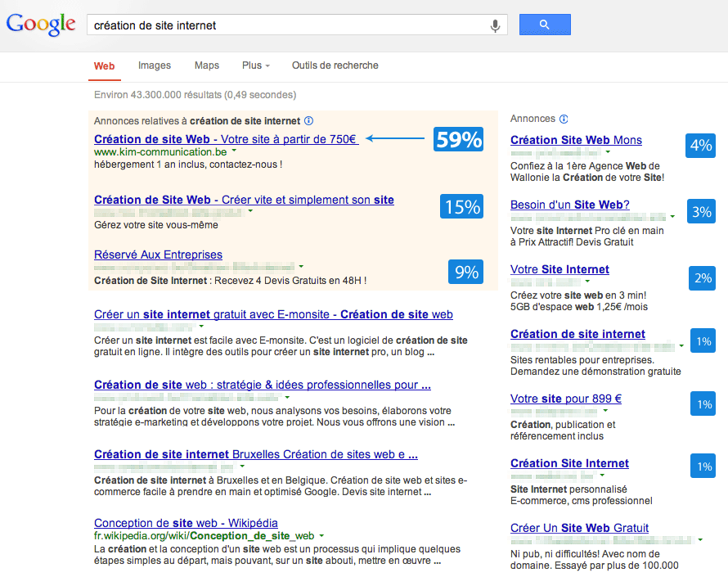The height and width of the screenshot is (577, 728).
Task: Open Outils de recherche options
Action: click(x=335, y=65)
